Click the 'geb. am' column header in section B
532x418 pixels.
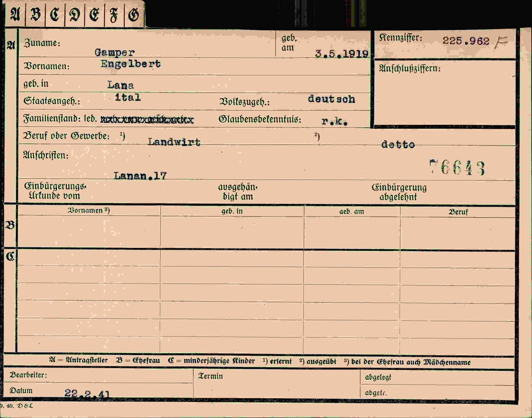coord(352,211)
